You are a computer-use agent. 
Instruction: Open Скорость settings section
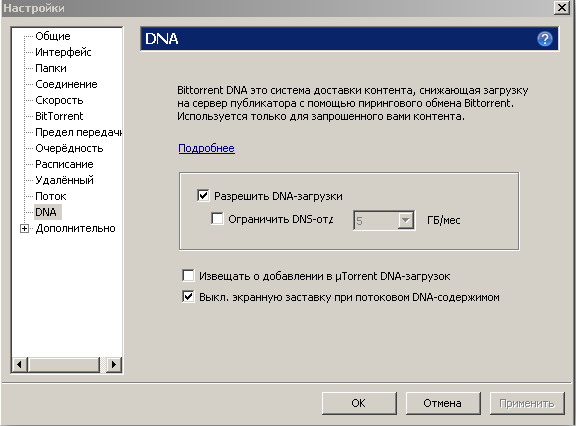click(x=59, y=100)
